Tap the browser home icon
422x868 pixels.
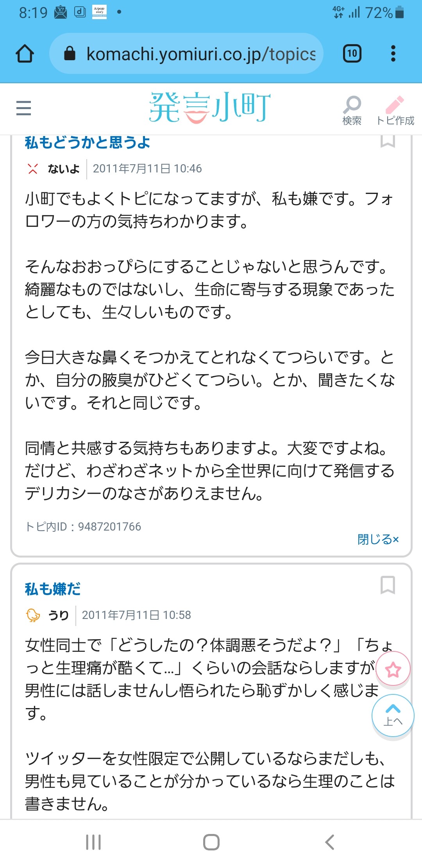tap(25, 54)
